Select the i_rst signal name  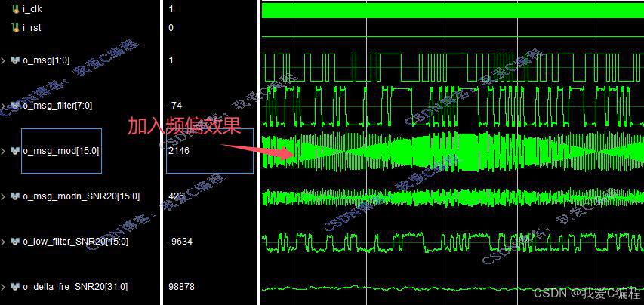32,28
